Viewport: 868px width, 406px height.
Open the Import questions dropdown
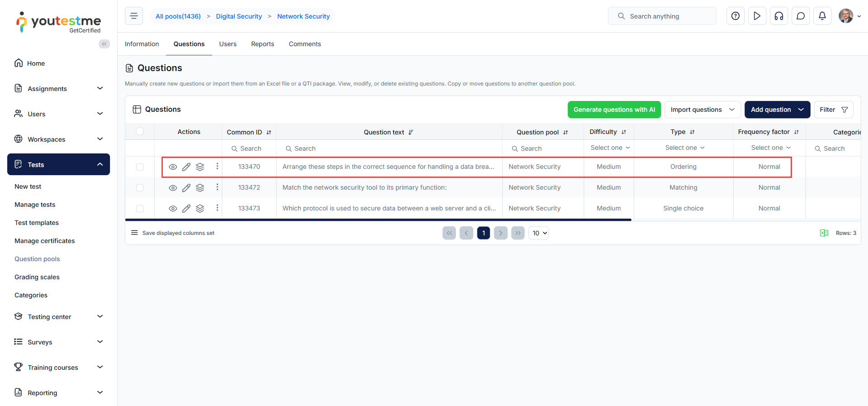(x=702, y=110)
